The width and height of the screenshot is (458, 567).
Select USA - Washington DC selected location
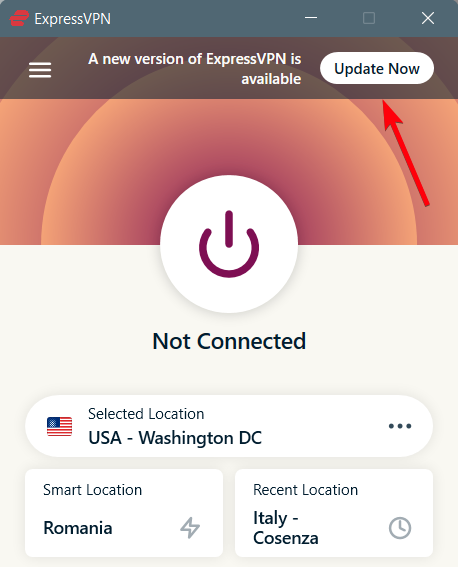(x=229, y=426)
